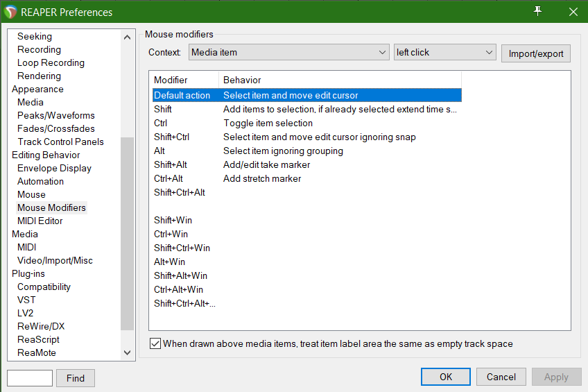Image resolution: width=588 pixels, height=392 pixels.
Task: Open Peaks/Waveforms settings
Action: pyautogui.click(x=56, y=115)
